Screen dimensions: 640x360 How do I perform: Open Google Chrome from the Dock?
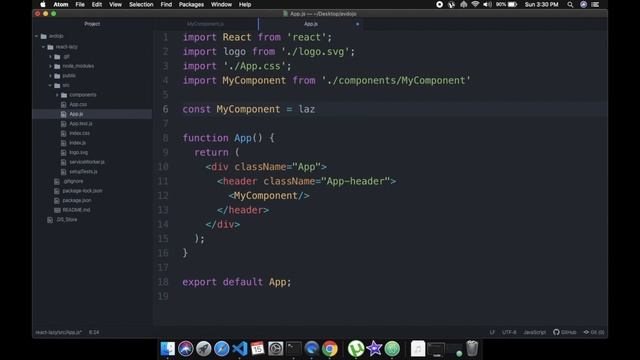click(330, 349)
